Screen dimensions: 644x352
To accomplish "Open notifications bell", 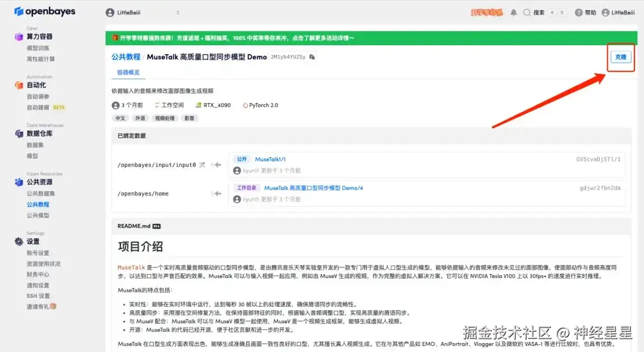I will tap(513, 13).
